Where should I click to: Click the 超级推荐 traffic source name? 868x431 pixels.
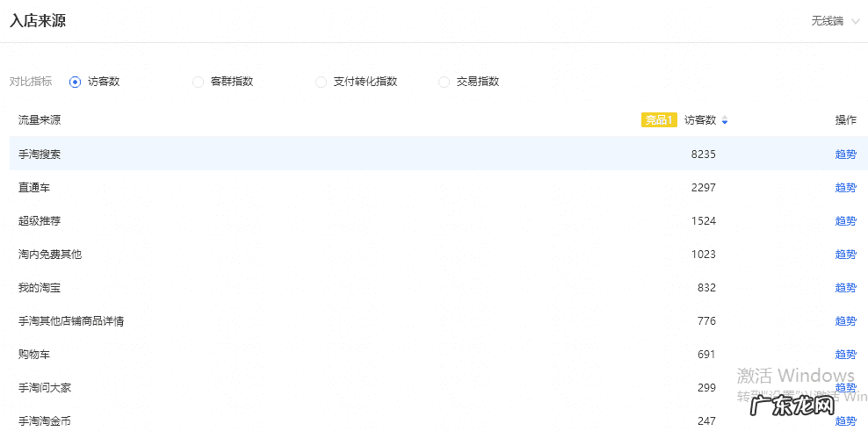pyautogui.click(x=40, y=220)
